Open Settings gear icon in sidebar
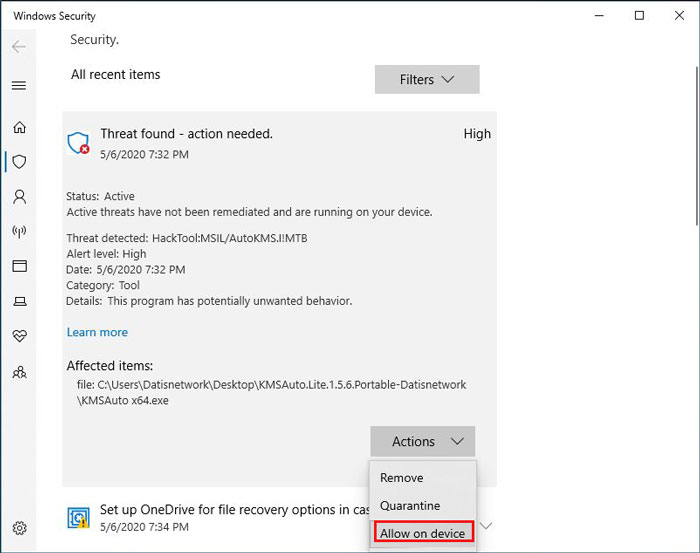 [19, 528]
